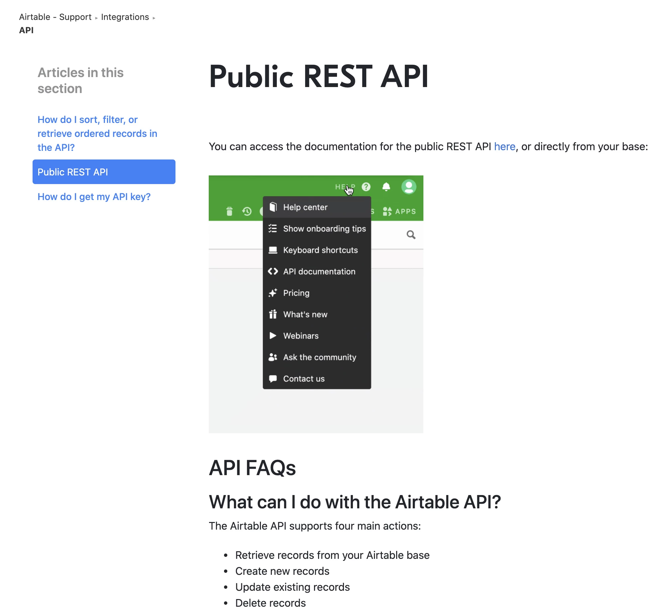The width and height of the screenshot is (672, 616).
Task: Click the Webinars play icon
Action: tap(273, 336)
